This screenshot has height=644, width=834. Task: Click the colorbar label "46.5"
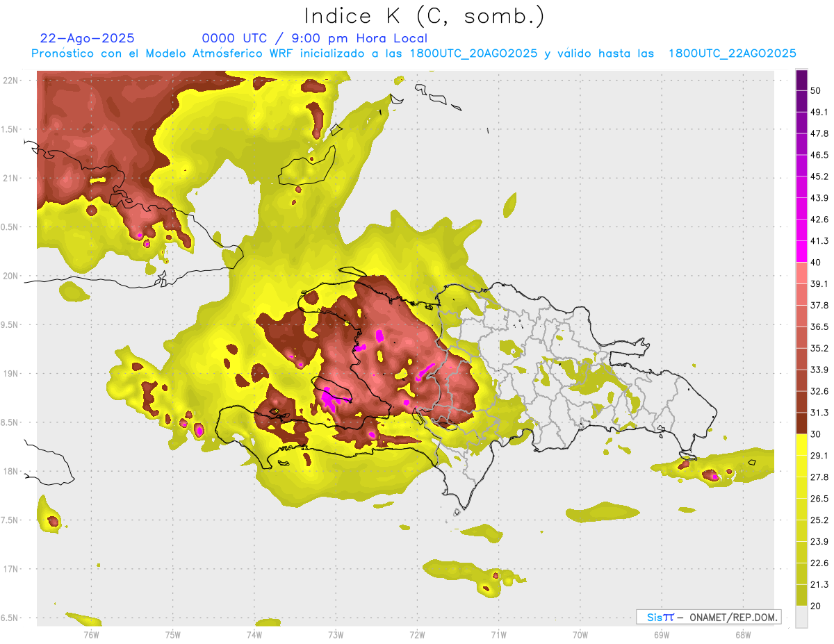[820, 155]
